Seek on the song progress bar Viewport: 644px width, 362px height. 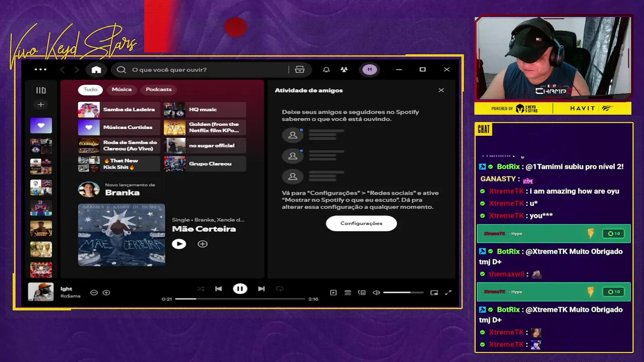click(240, 299)
